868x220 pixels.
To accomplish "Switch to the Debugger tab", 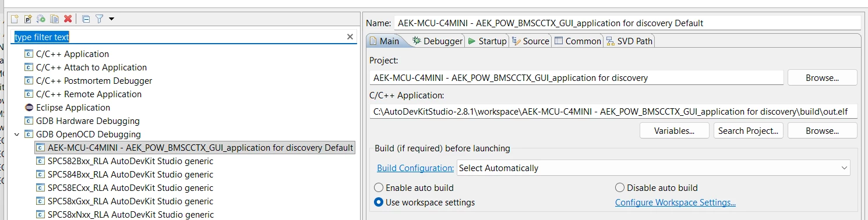I will point(437,41).
